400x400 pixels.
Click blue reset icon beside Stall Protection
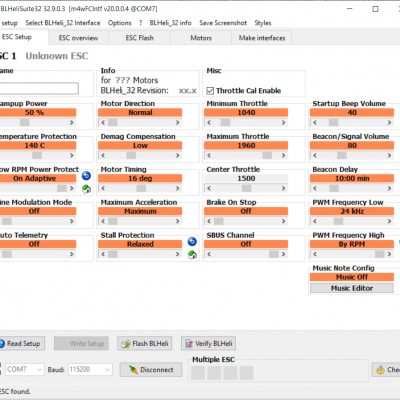click(192, 241)
